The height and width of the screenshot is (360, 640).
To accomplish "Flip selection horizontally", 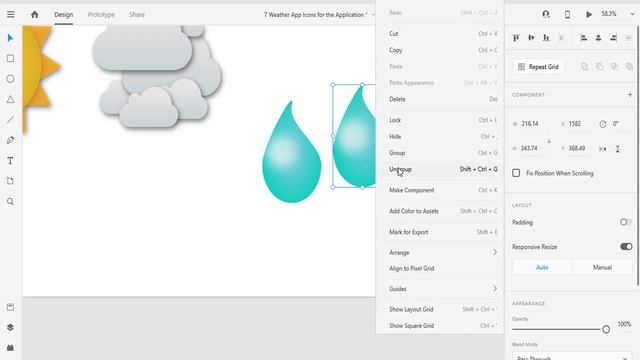I will [603, 149].
